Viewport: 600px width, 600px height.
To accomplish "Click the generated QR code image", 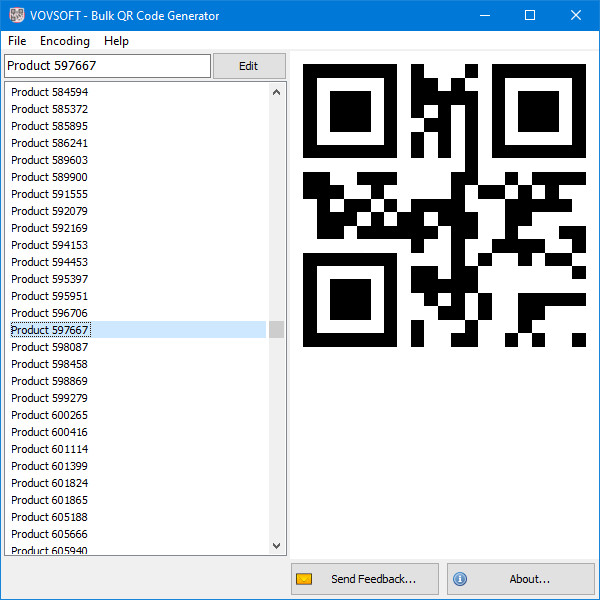I will coord(444,205).
